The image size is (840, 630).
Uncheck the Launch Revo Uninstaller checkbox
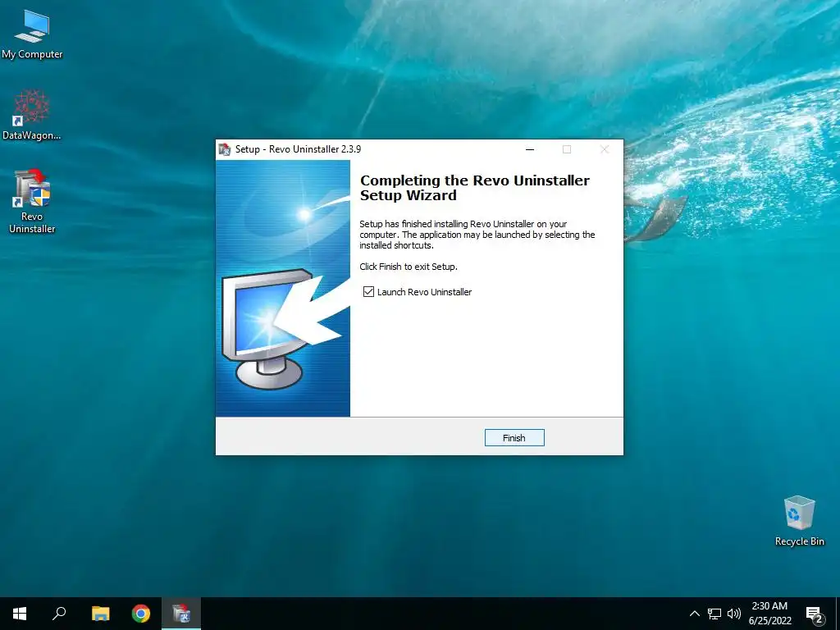tap(368, 291)
